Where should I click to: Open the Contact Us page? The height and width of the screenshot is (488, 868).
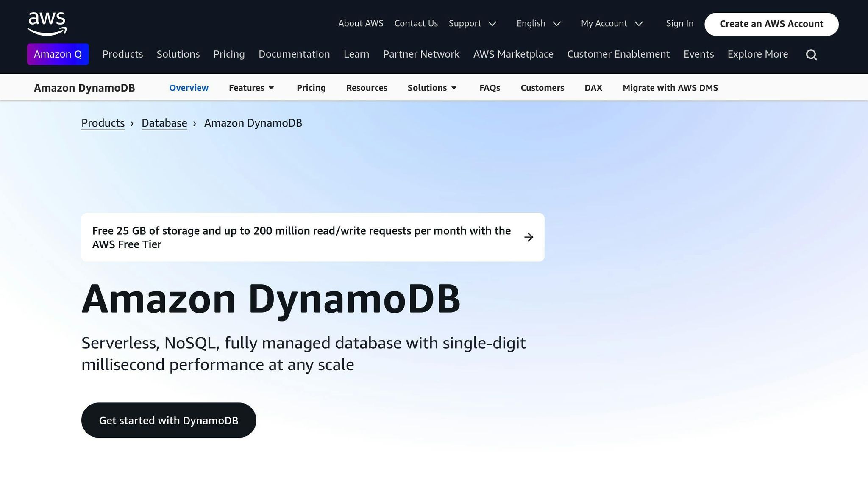[416, 24]
